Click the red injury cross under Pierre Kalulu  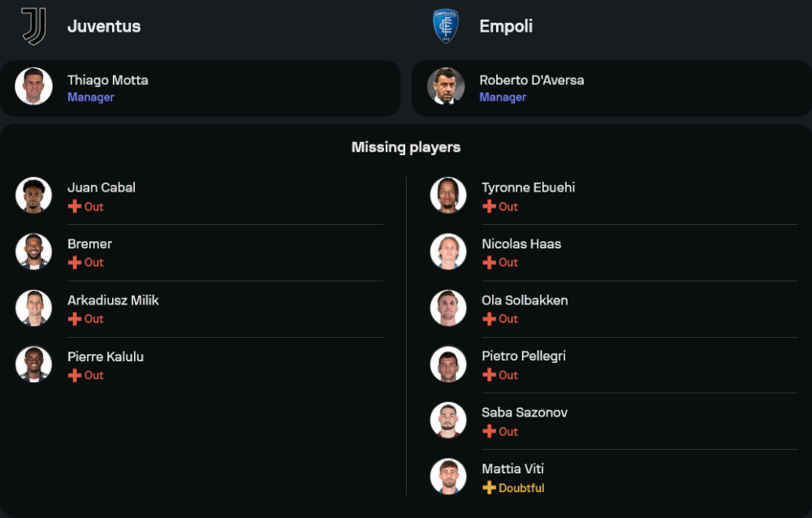tap(75, 375)
